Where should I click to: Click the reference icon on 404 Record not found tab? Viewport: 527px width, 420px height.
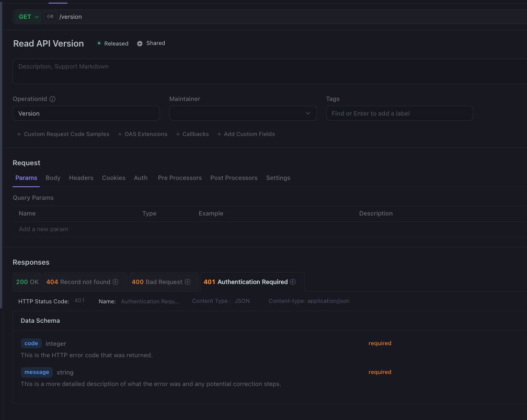pos(116,282)
